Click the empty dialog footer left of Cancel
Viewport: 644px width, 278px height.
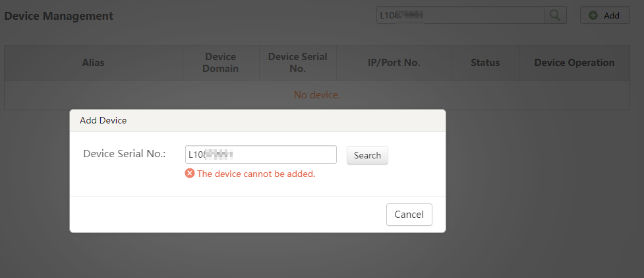pos(224,215)
